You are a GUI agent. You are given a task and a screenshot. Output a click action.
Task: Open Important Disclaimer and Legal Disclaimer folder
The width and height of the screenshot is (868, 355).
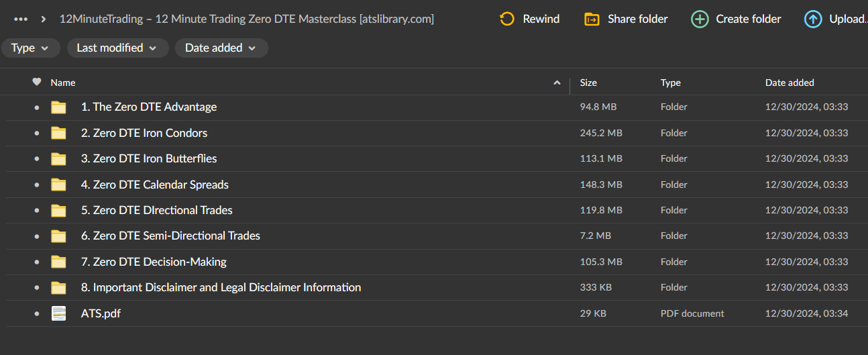click(x=221, y=287)
